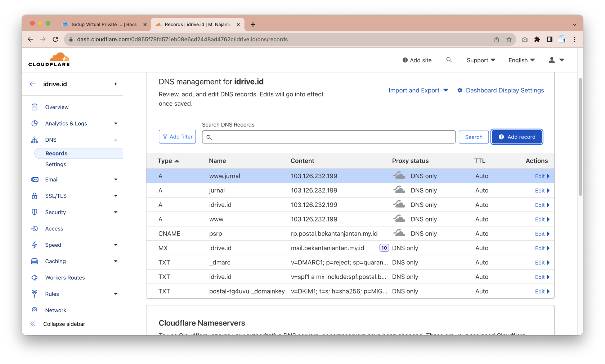
Task: Click the browser forward arrow
Action: click(43, 39)
